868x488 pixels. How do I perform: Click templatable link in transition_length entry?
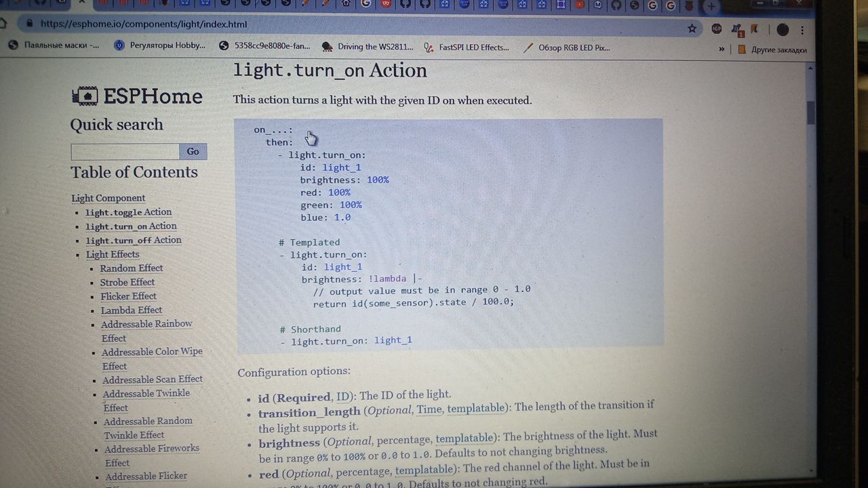[x=475, y=408]
